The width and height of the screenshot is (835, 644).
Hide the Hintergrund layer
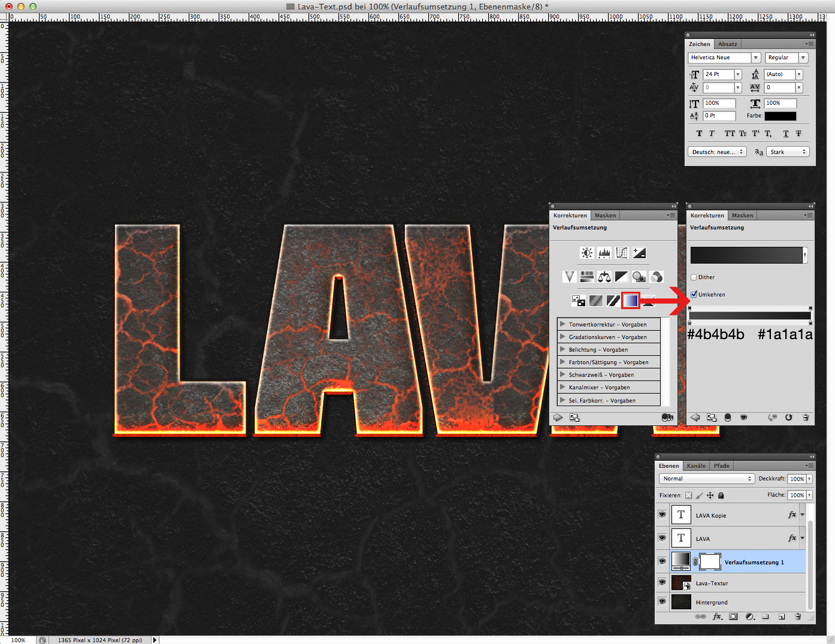point(662,601)
